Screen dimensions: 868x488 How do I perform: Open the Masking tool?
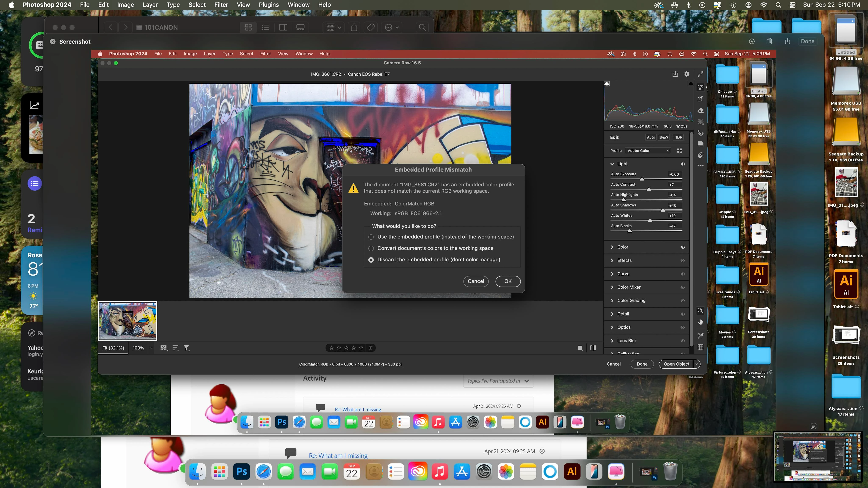tap(701, 122)
